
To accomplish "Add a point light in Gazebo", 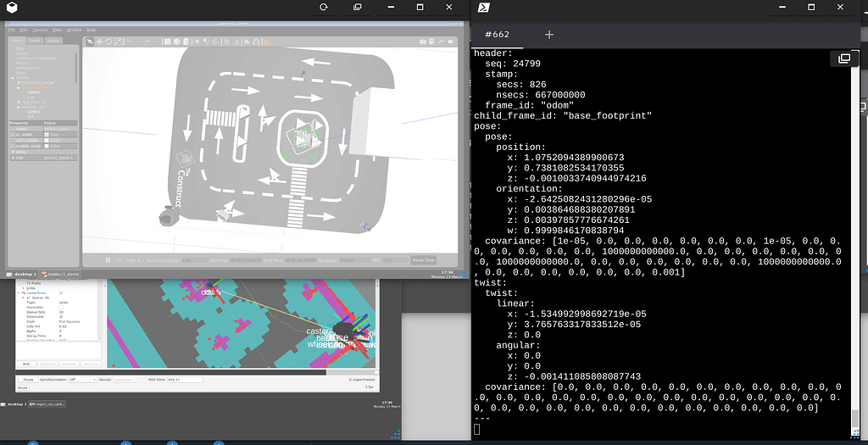I will point(197,42).
